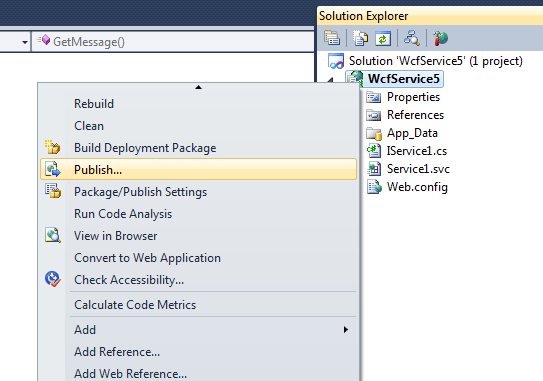Click the Show All Files toolbar icon
The height and width of the screenshot is (381, 543).
[x=360, y=38]
